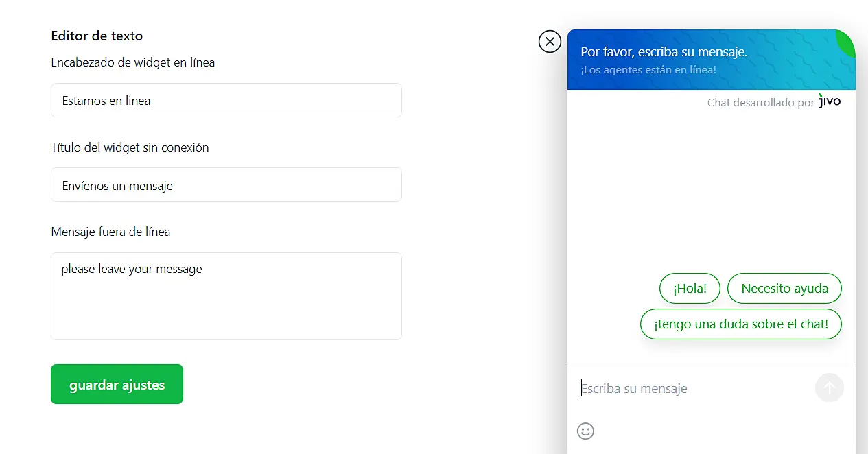Viewport: 868px width, 454px height.
Task: Close the chat widget with the X icon
Action: pos(550,42)
